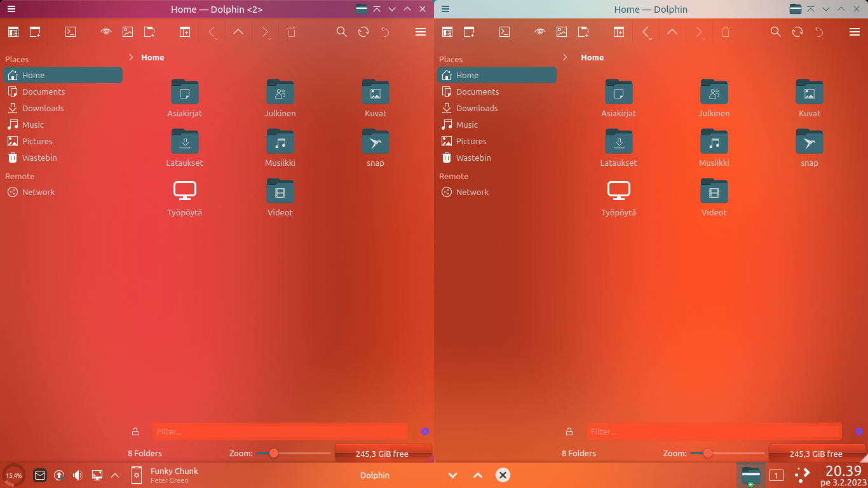Create new folder icon in right Dolphin toolbar
This screenshot has width=868, height=488.
coord(583,32)
